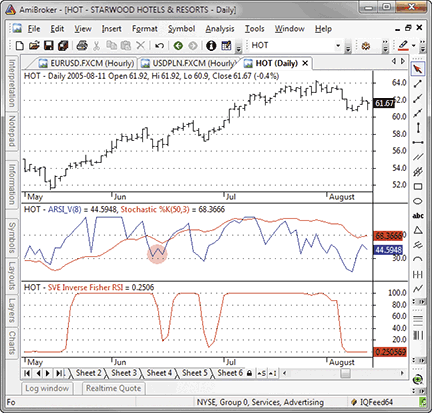Close the HOT (Daily) tab
This screenshot has height=413, width=432.
pyautogui.click(x=305, y=63)
